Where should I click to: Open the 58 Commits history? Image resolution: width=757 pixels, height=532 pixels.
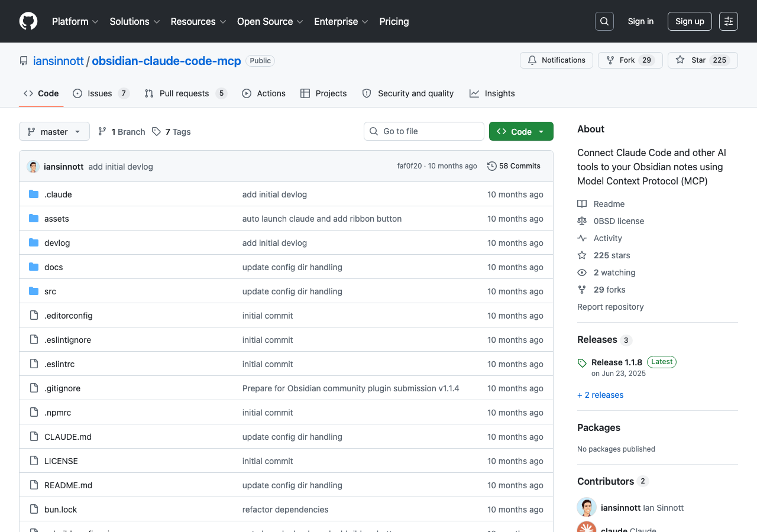coord(513,166)
